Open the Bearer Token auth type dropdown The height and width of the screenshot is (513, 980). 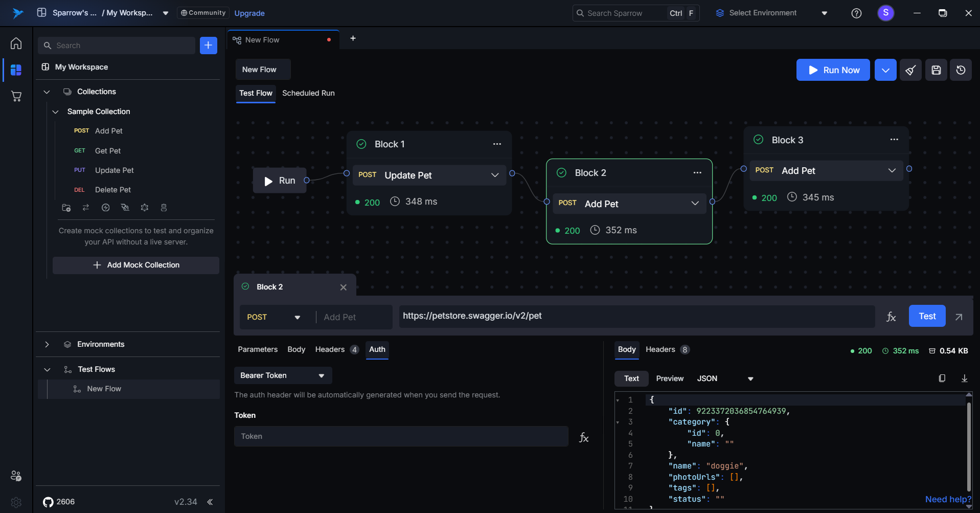(x=283, y=375)
